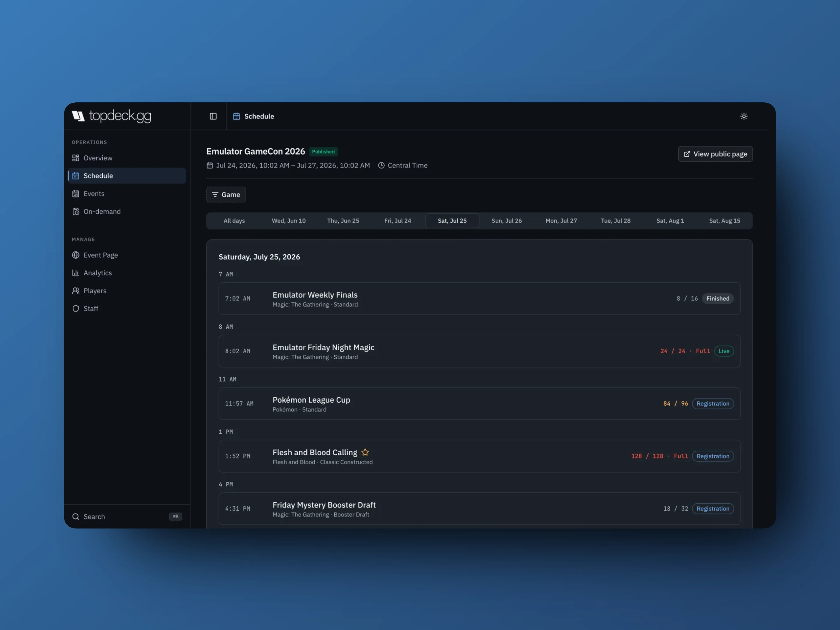Open the Search field in sidebar
Screen dimensions: 840x630
(127, 517)
